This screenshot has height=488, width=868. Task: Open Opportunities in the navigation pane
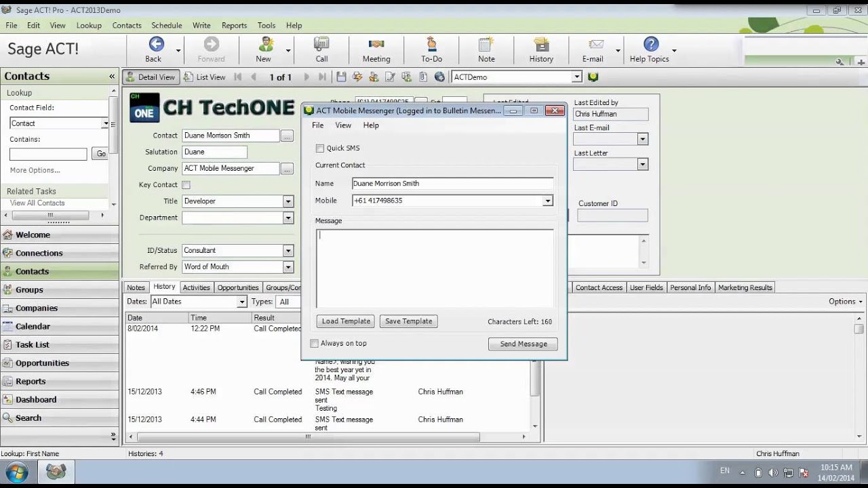(x=60, y=363)
